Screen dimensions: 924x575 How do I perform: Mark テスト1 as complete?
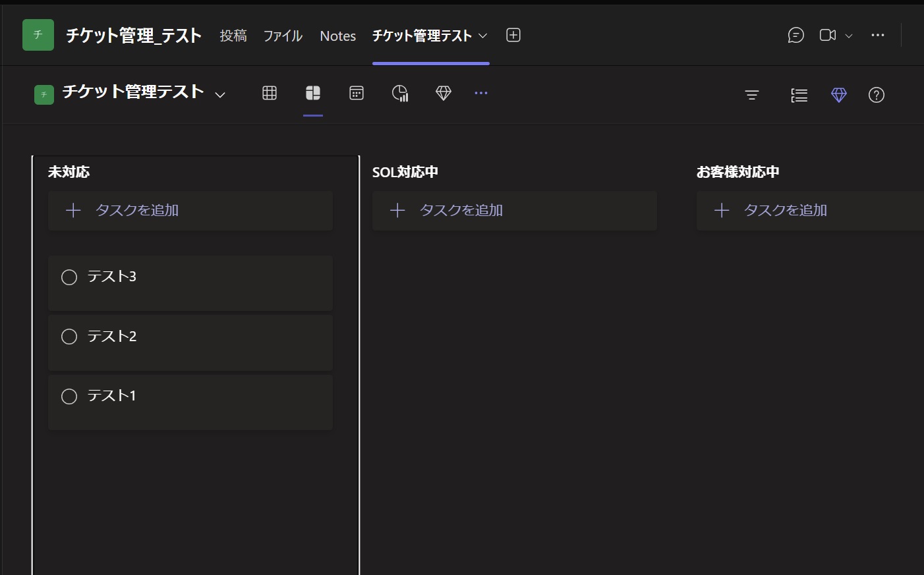point(69,396)
